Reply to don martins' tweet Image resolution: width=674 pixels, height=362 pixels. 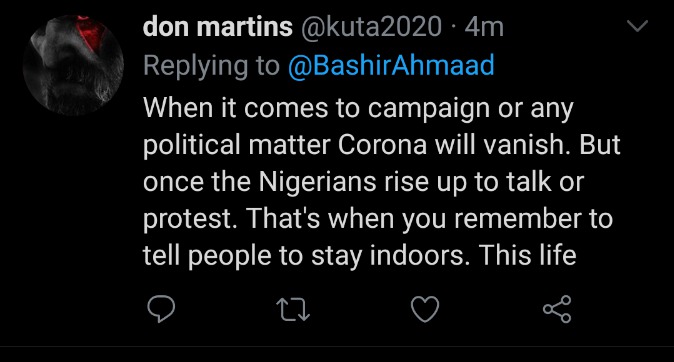[161, 309]
